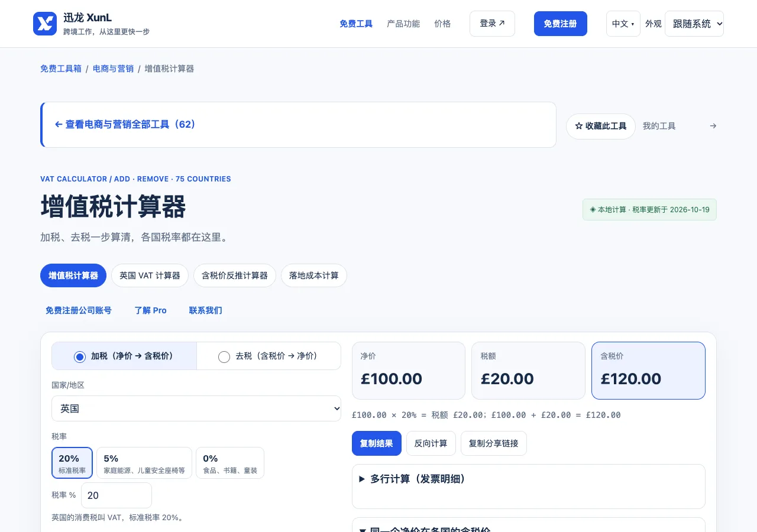This screenshot has width=757, height=532.
Task: Switch to the 落地成本计算 tab
Action: [314, 275]
